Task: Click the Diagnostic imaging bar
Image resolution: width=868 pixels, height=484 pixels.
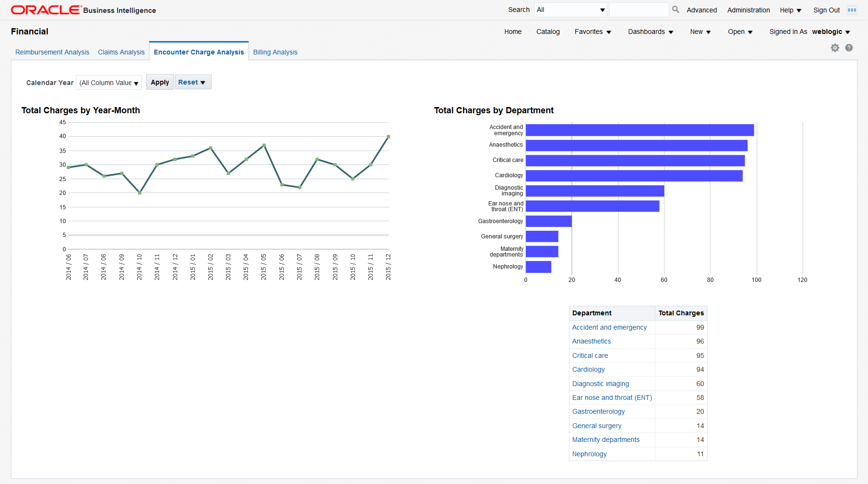Action: (x=595, y=191)
